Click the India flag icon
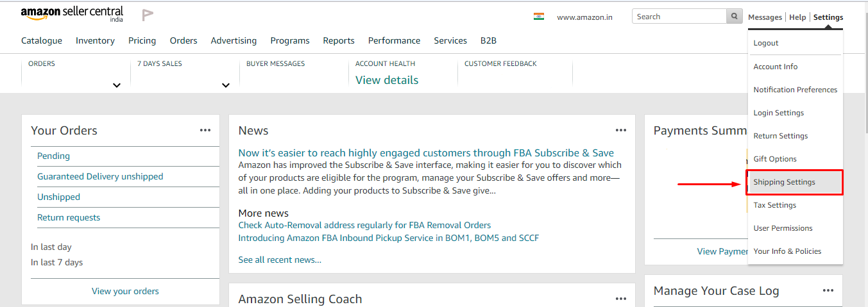The image size is (868, 307). pyautogui.click(x=539, y=17)
